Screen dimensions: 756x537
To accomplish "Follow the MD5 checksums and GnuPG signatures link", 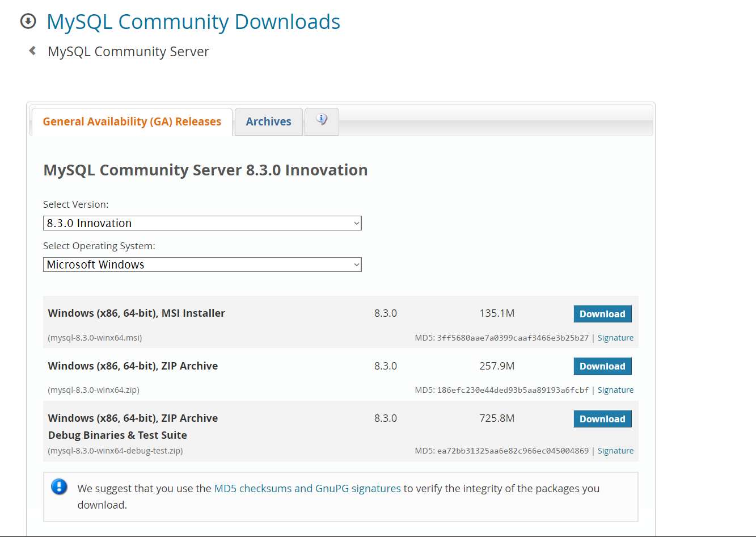I will 307,488.
